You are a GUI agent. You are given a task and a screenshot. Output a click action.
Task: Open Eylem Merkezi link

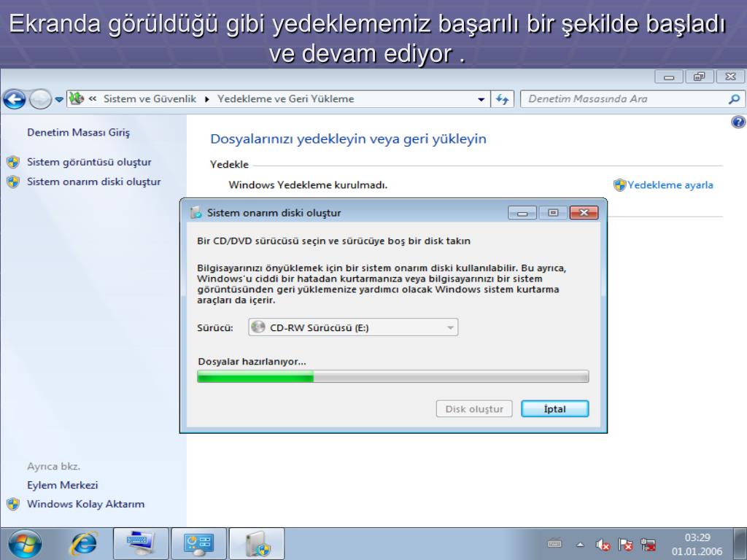(63, 485)
